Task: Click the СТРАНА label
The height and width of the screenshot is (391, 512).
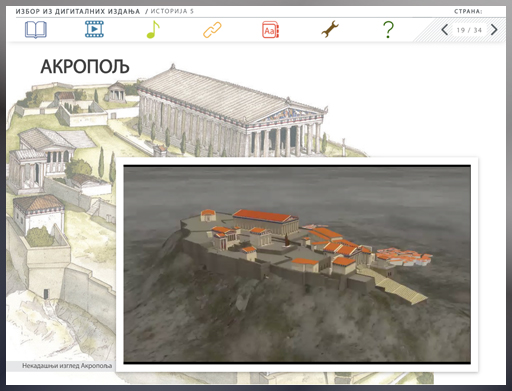Action: pyautogui.click(x=468, y=11)
